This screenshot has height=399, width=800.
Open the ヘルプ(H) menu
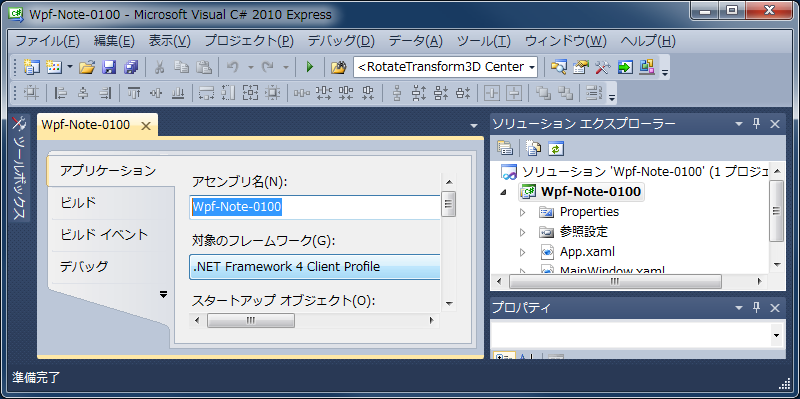click(648, 41)
